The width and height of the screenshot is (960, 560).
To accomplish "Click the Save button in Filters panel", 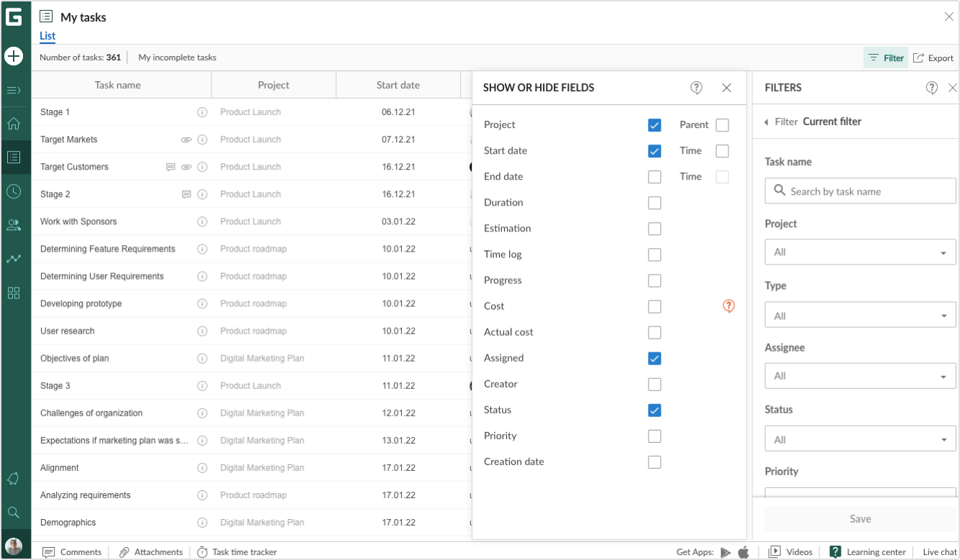I will point(860,518).
